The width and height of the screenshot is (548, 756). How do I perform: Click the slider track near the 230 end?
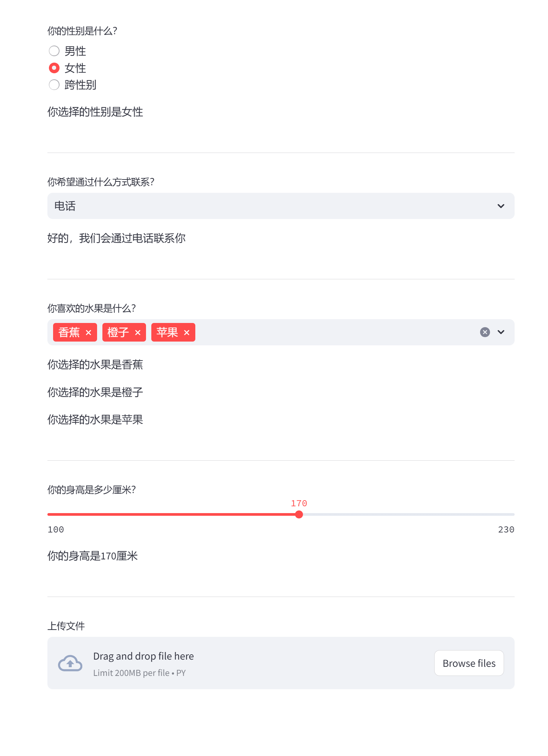(504, 515)
